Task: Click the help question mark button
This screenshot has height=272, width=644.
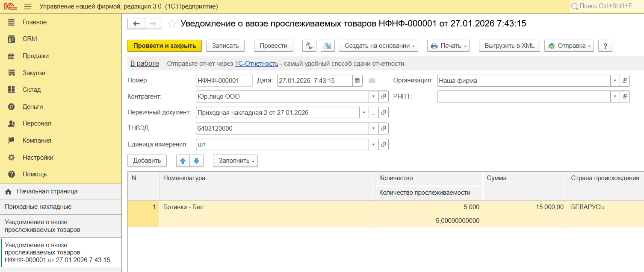Action: [x=606, y=46]
